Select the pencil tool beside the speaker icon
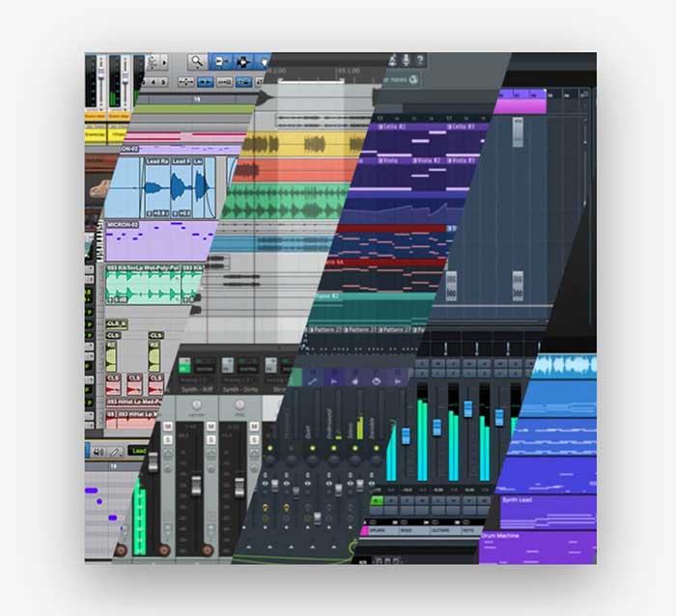Screen dimensions: 676x616 (115, 452)
